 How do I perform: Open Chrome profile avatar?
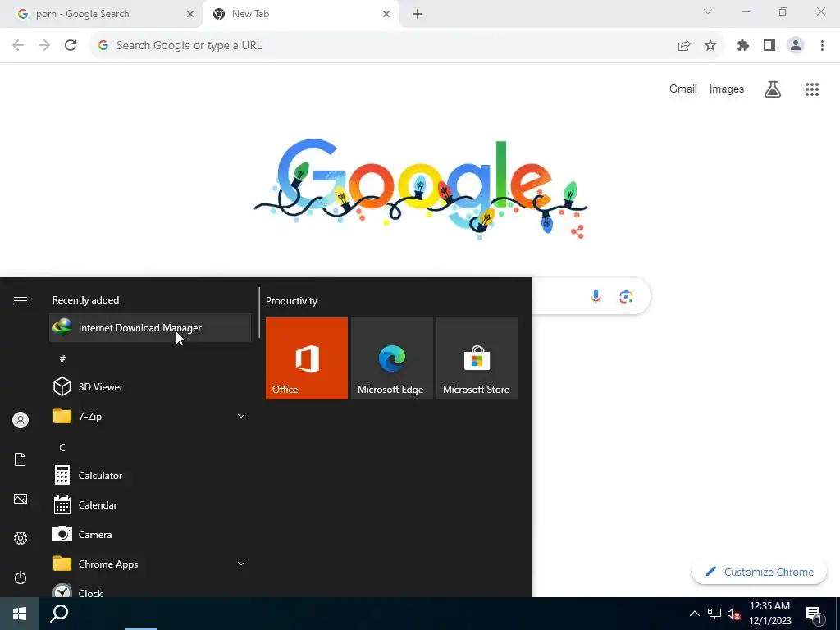[x=796, y=46]
